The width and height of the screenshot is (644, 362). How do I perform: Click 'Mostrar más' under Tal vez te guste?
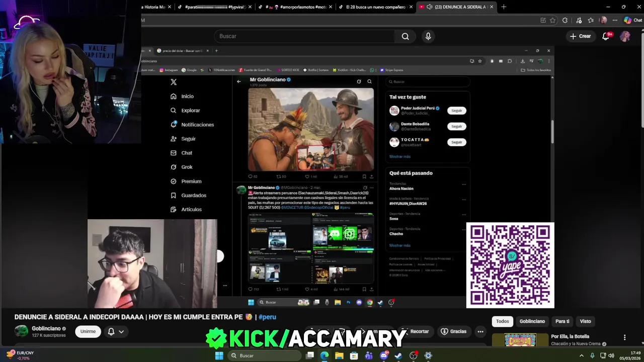(399, 156)
